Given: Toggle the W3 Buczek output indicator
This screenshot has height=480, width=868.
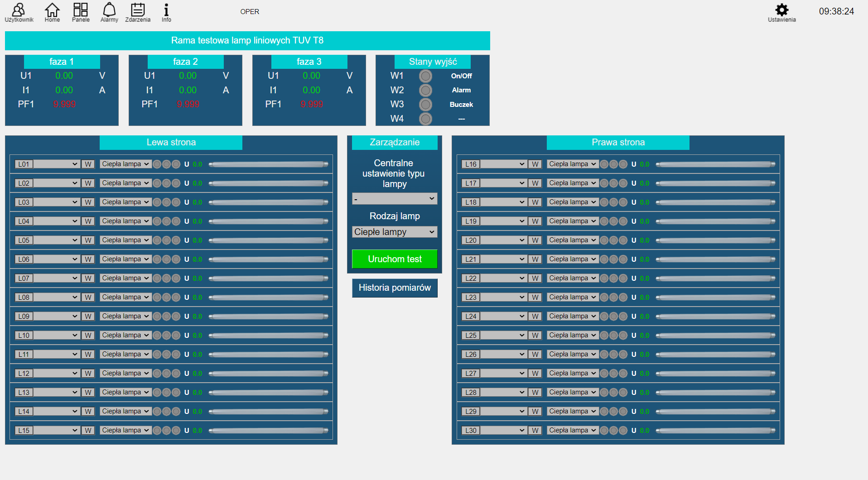Looking at the screenshot, I should click(425, 105).
